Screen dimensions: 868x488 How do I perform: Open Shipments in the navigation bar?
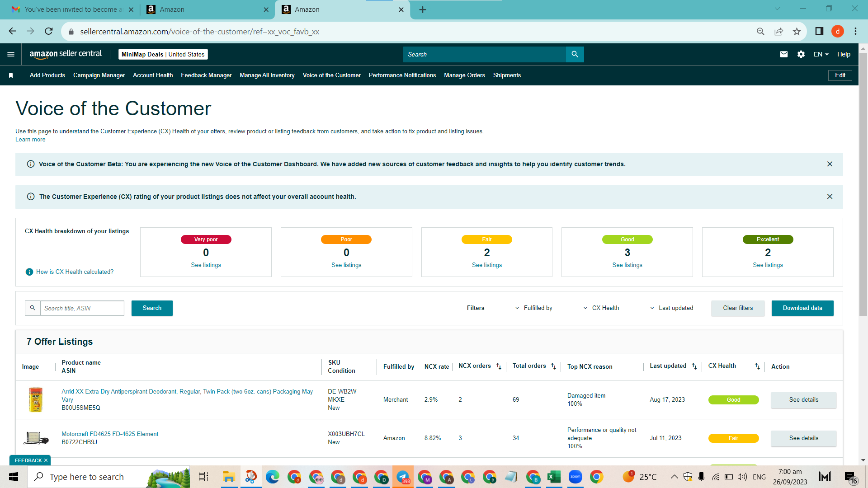point(507,75)
